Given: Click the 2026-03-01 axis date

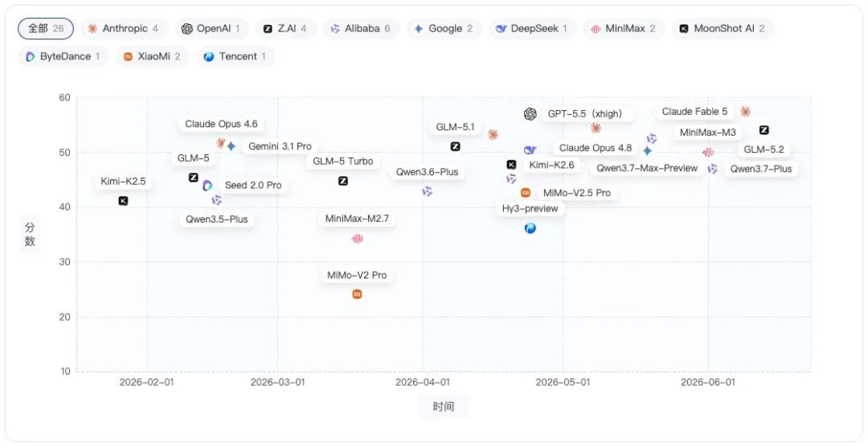Looking at the screenshot, I should pyautogui.click(x=277, y=382).
